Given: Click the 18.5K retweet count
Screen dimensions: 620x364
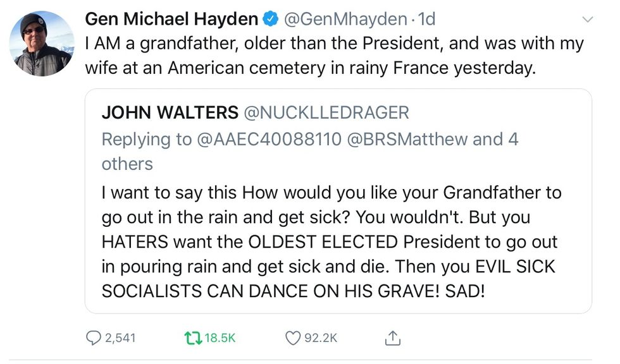Looking at the screenshot, I should pyautogui.click(x=220, y=338).
